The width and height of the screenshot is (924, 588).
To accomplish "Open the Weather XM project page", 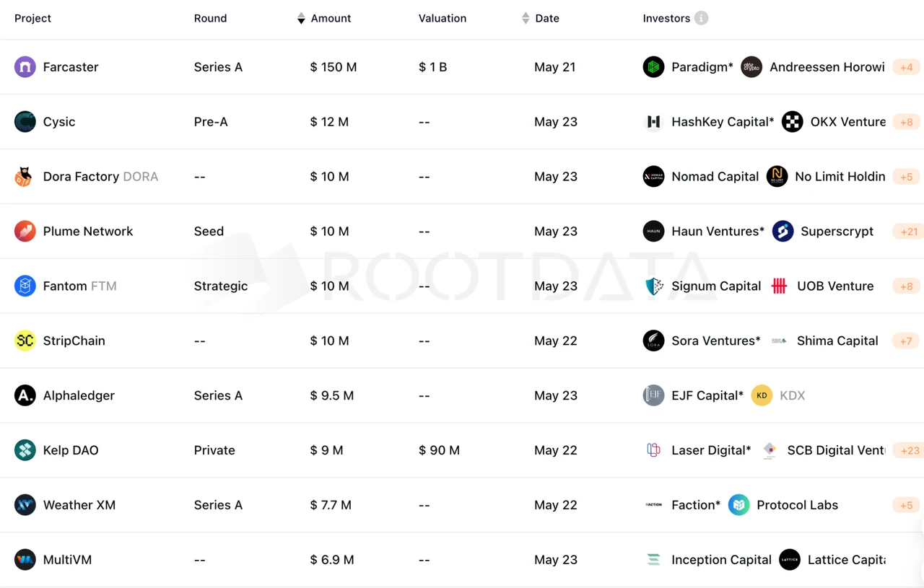I will coord(79,505).
